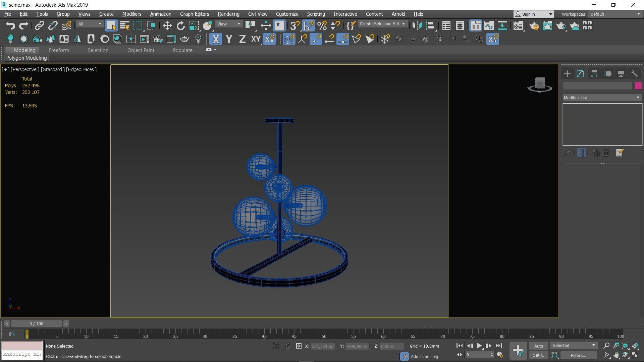Open the Selected key filter dropdown
The width and height of the screenshot is (644, 362).
tap(574, 346)
